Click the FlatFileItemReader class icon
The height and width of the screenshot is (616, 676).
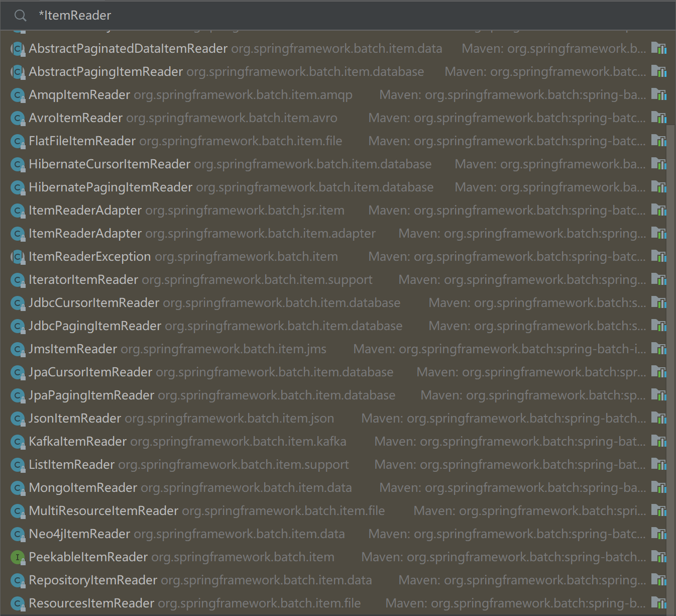(18, 142)
